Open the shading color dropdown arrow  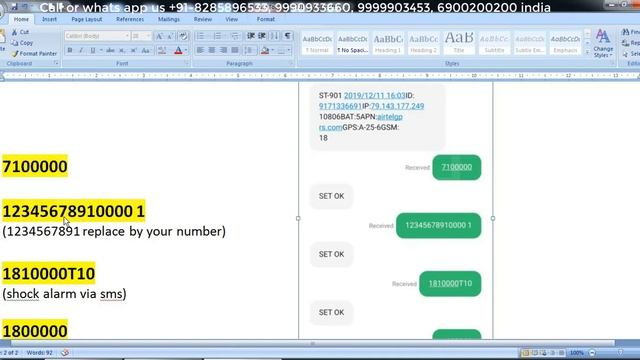[x=272, y=51]
